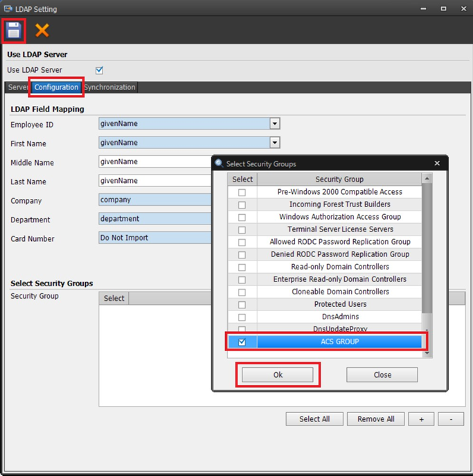Close the Select Security Groups dialog
Image resolution: width=473 pixels, height=476 pixels.
tap(437, 164)
